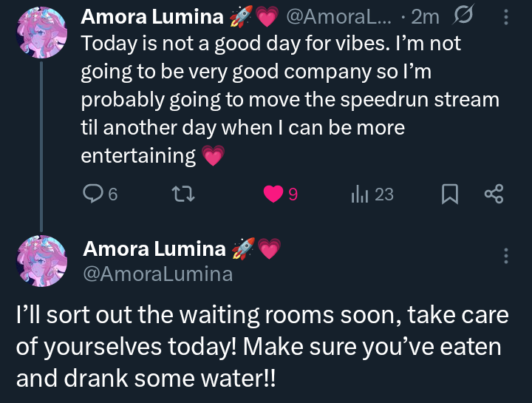Viewport: 532px width, 403px height.
Task: Click the reply speech bubble icon
Action: pyautogui.click(x=93, y=194)
